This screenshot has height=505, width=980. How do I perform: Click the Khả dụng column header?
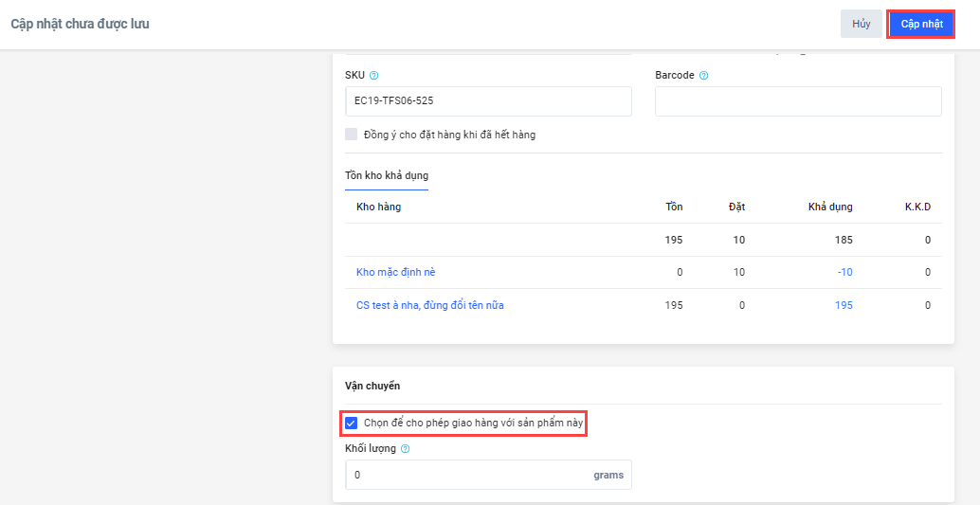point(829,207)
